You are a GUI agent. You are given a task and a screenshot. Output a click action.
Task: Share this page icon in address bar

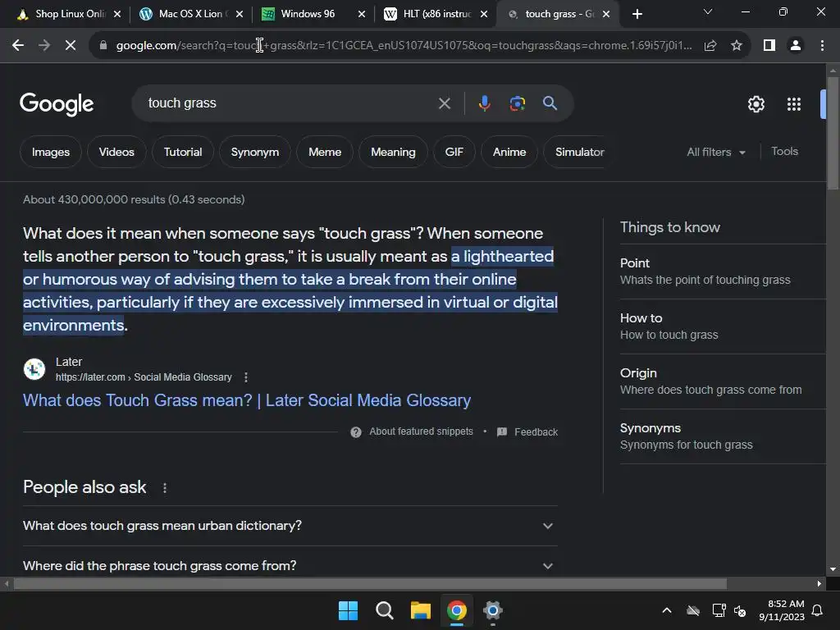tap(710, 46)
